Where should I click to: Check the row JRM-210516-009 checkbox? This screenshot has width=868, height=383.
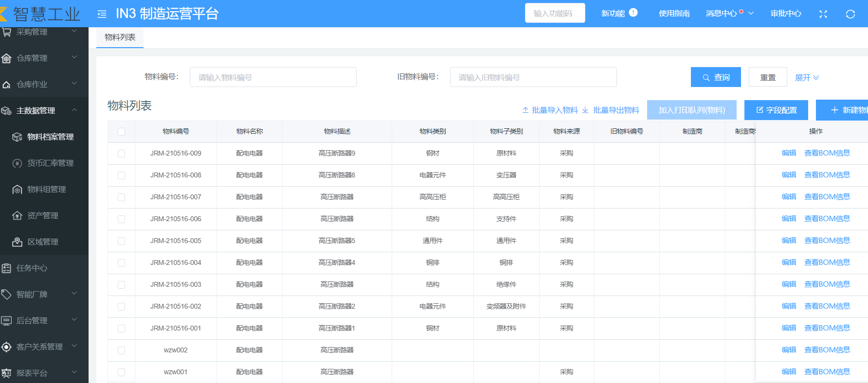click(x=122, y=154)
